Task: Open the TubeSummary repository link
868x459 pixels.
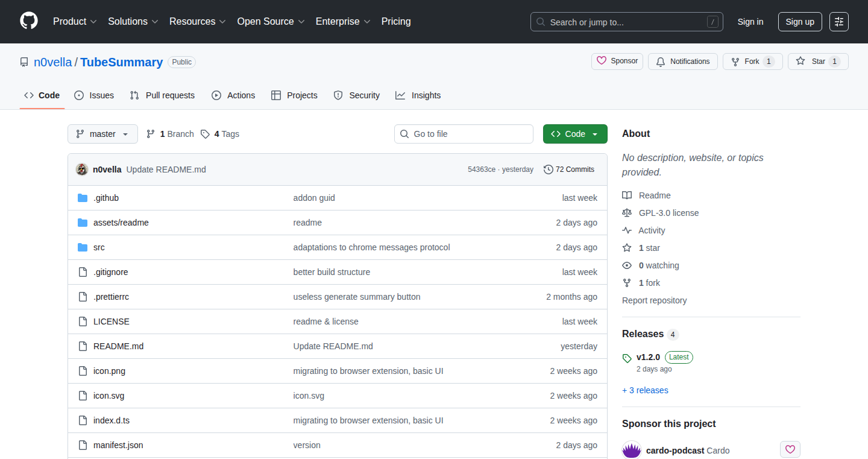Action: 122,62
